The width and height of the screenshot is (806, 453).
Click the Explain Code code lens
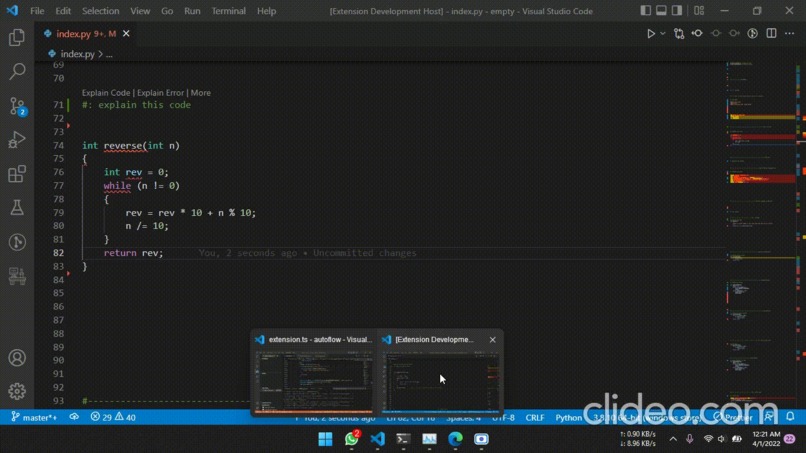point(106,93)
